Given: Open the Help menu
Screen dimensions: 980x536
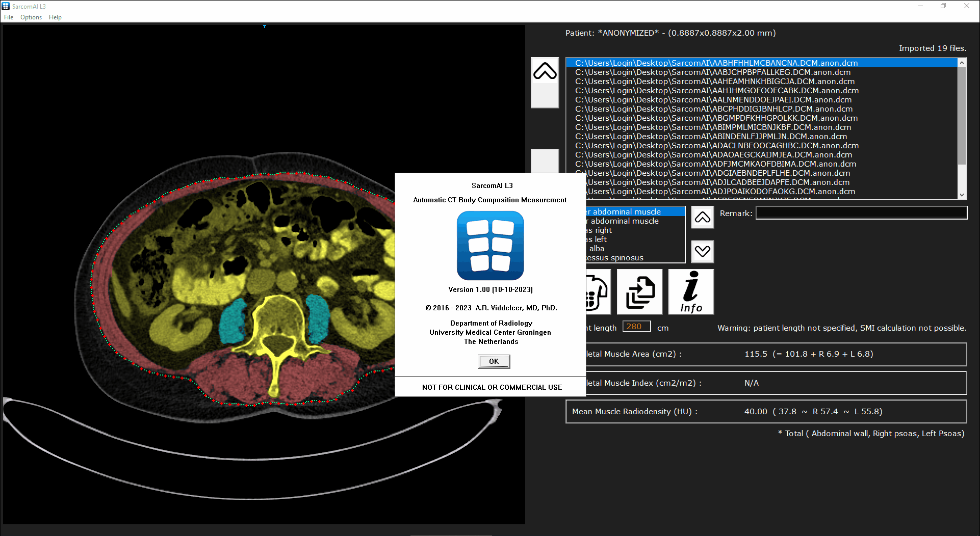Looking at the screenshot, I should [55, 17].
